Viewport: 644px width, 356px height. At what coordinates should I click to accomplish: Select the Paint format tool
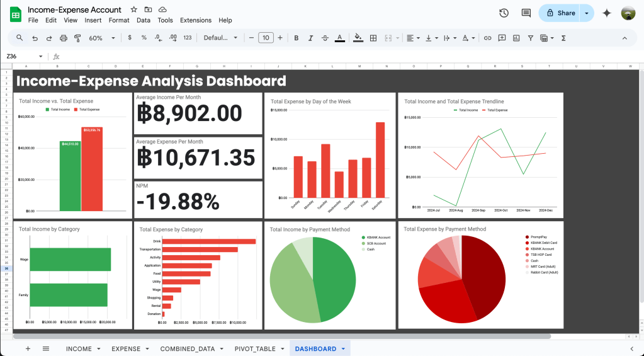point(78,38)
